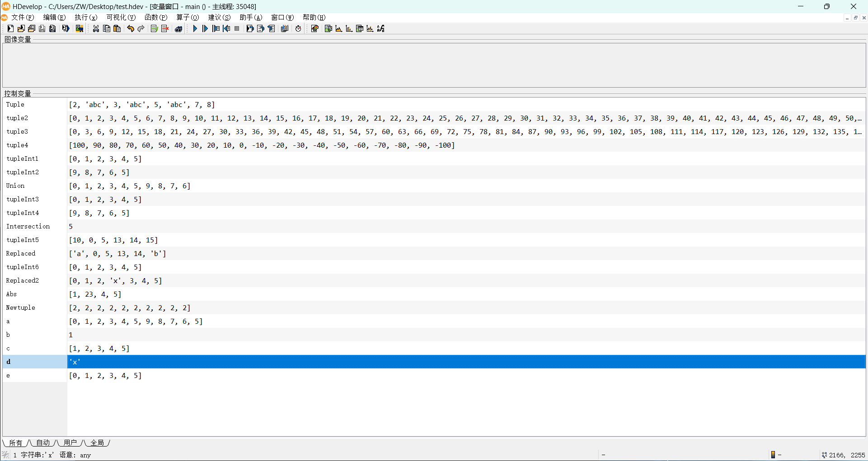The height and width of the screenshot is (461, 868).
Task: Click the New Program toolbar icon
Action: point(10,28)
